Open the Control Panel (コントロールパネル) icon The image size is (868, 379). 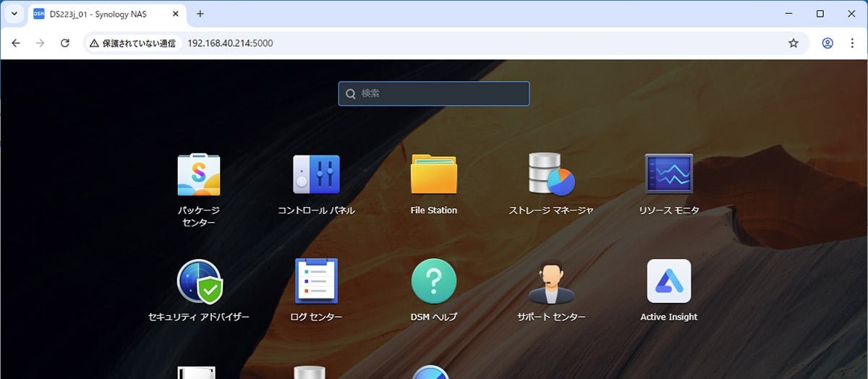click(316, 176)
